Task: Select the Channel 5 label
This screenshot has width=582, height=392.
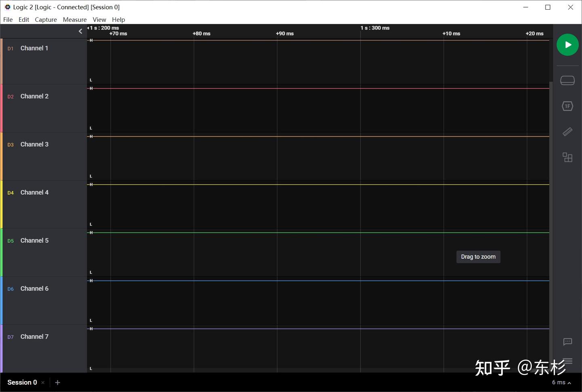Action: pyautogui.click(x=34, y=240)
